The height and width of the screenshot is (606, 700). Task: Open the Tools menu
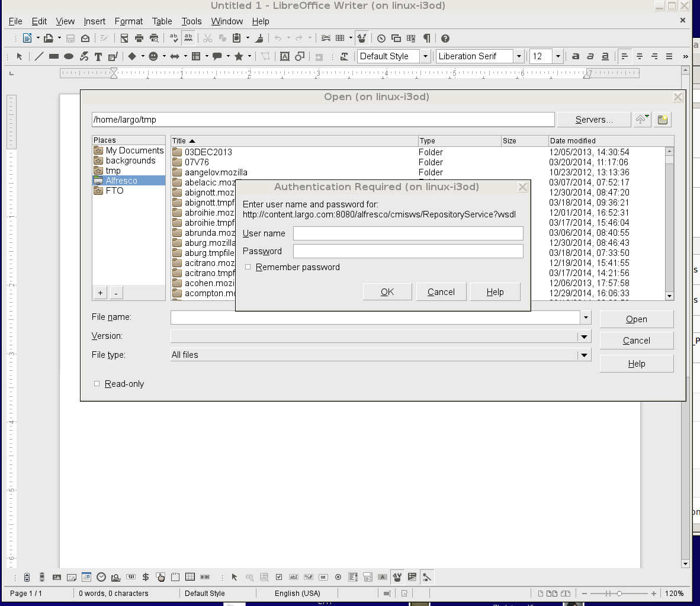point(191,21)
